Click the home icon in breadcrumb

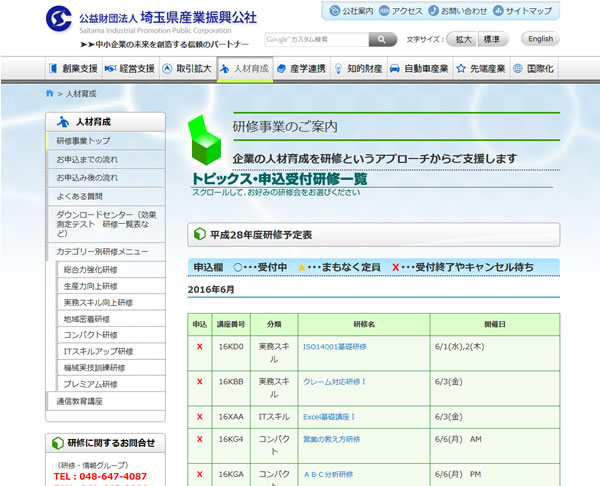tap(49, 93)
